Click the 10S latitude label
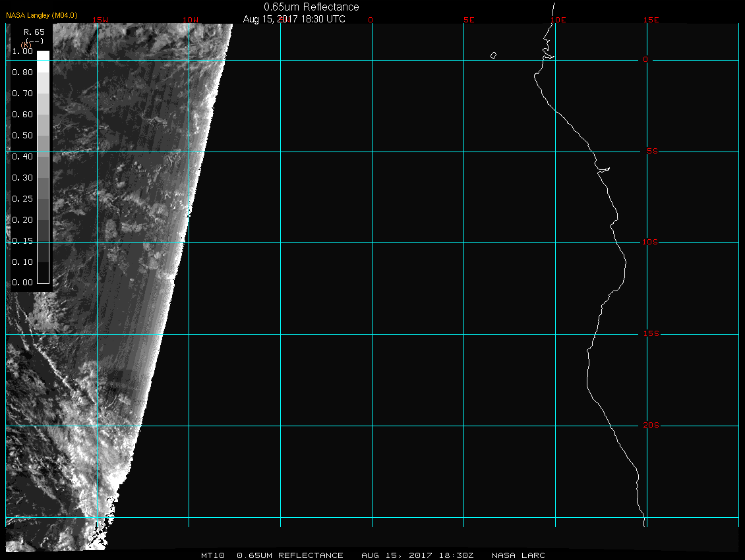The height and width of the screenshot is (560, 745). coord(650,242)
